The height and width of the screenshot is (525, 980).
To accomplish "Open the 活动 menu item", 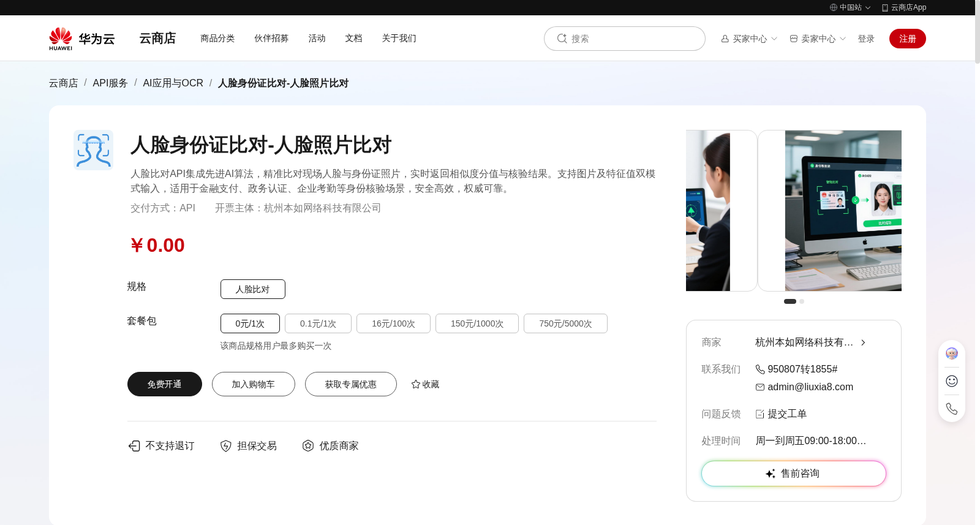I will pos(317,38).
